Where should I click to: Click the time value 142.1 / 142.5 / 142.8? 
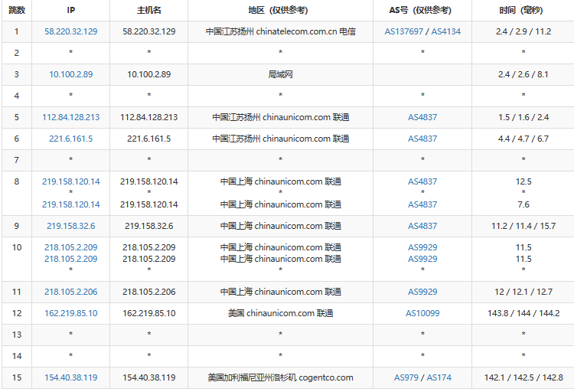point(523,377)
